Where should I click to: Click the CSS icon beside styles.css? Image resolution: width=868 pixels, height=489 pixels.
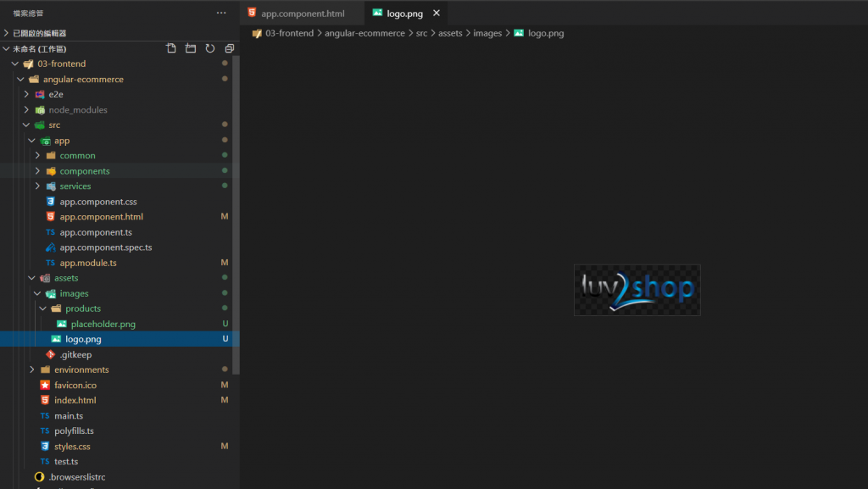[x=45, y=446]
